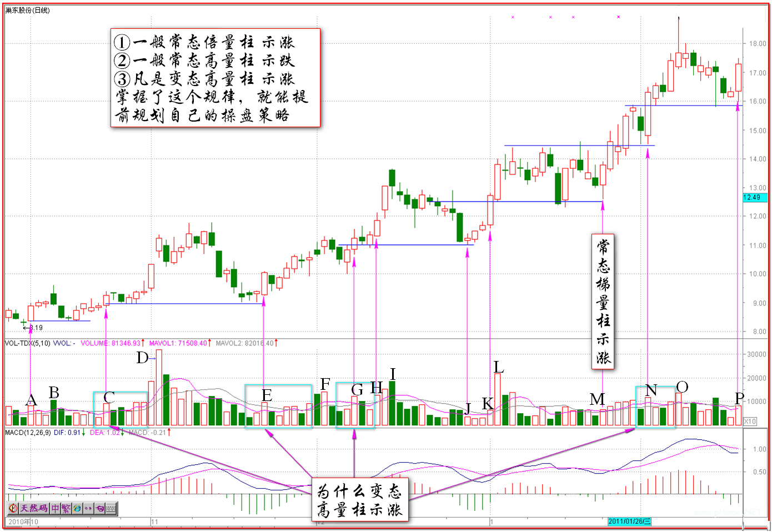Click the 20000 volume axis label
772x532 pixels.
[x=756, y=378]
